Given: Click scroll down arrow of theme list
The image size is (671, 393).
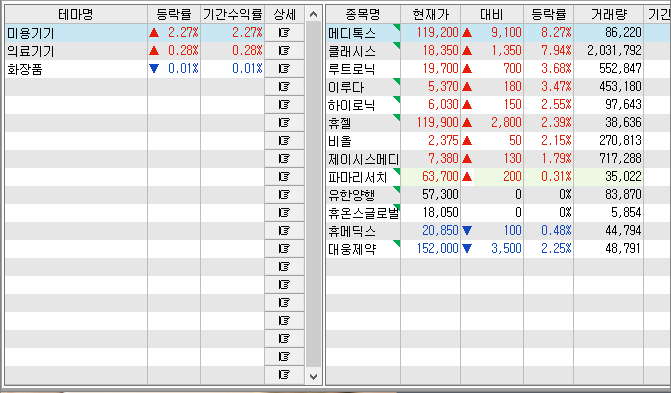Looking at the screenshot, I should (313, 376).
